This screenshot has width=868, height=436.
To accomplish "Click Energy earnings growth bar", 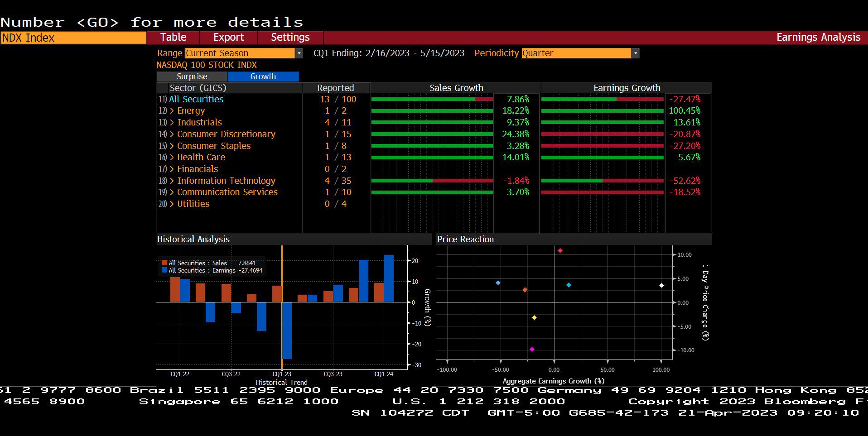I will (602, 110).
